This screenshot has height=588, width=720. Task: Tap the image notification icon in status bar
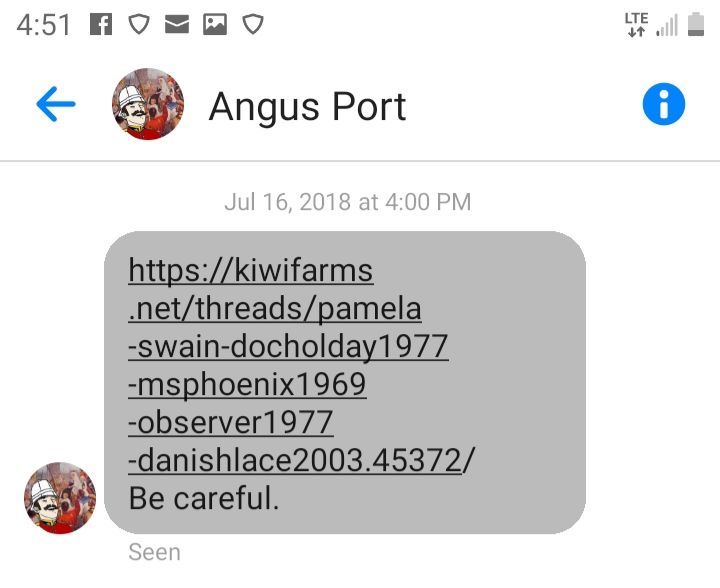[215, 24]
